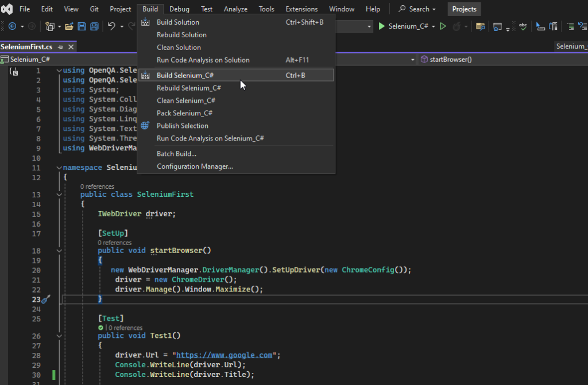Open the Debug menu
Screen dimensions: 588x385
(x=179, y=9)
